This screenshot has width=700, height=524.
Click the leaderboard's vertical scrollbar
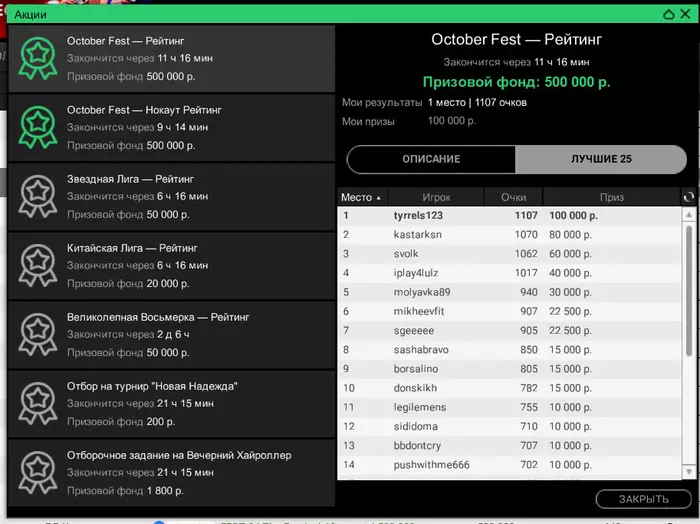(688, 290)
